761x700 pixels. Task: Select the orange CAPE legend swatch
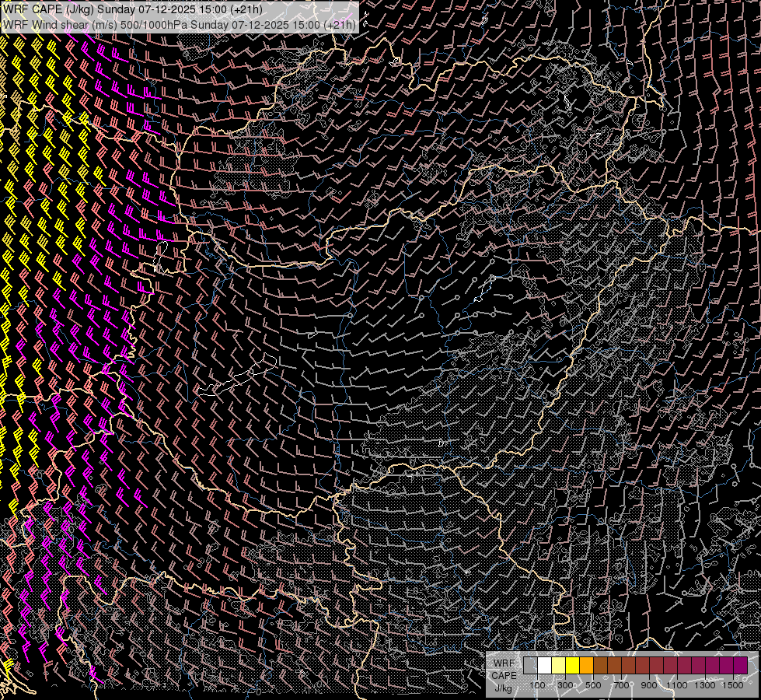[x=586, y=665]
